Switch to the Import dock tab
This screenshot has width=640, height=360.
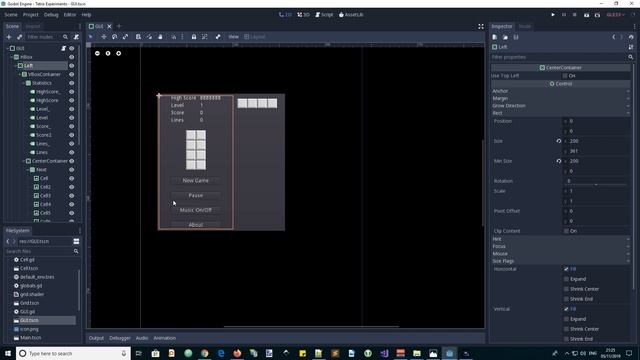coord(33,27)
